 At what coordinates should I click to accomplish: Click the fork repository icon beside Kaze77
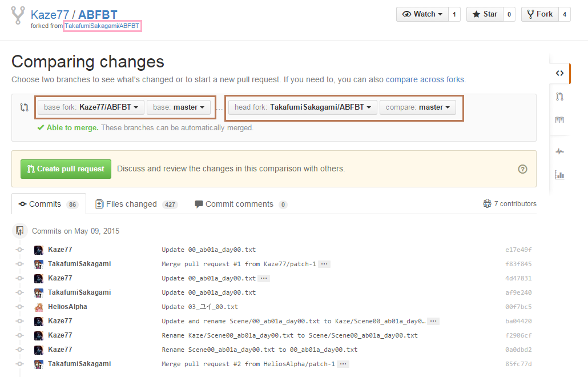pos(18,15)
